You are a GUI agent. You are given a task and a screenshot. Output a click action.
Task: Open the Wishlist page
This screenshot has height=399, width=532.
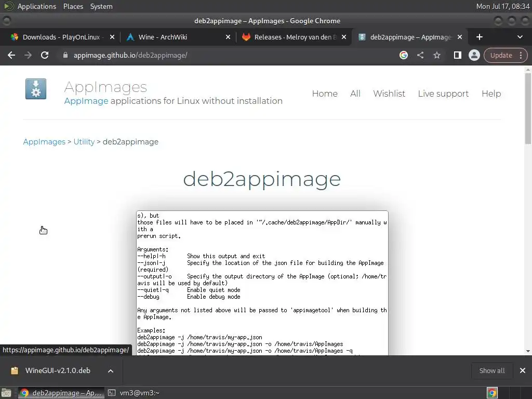[389, 94]
